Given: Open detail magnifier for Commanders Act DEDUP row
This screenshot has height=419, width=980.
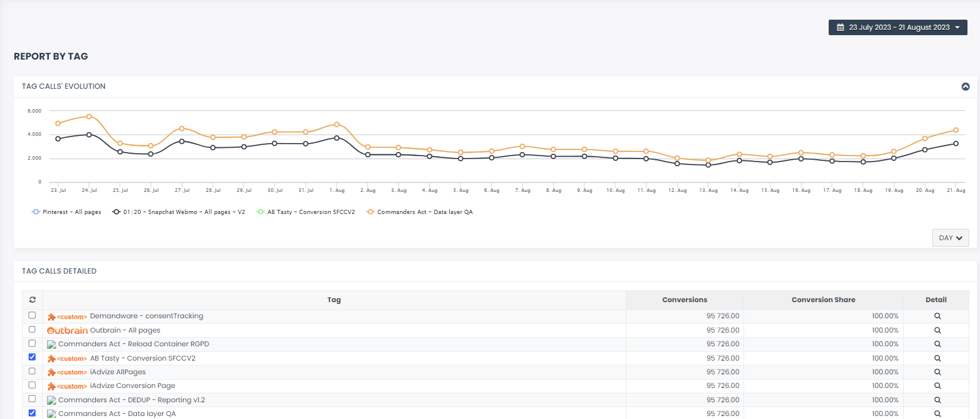Looking at the screenshot, I should click(937, 400).
